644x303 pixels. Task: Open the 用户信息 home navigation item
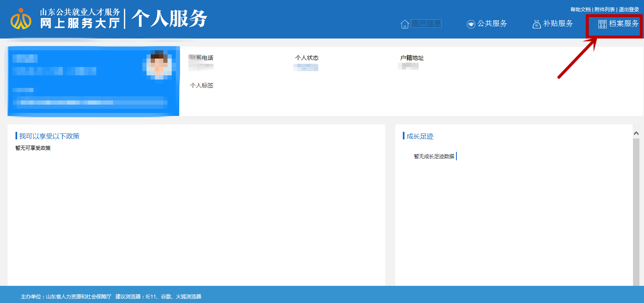pos(421,24)
